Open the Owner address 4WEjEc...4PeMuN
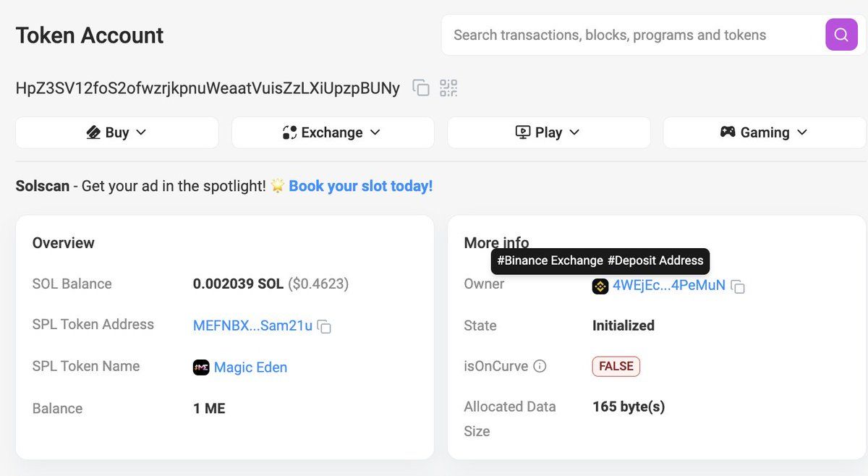This screenshot has height=476, width=868. click(x=669, y=284)
